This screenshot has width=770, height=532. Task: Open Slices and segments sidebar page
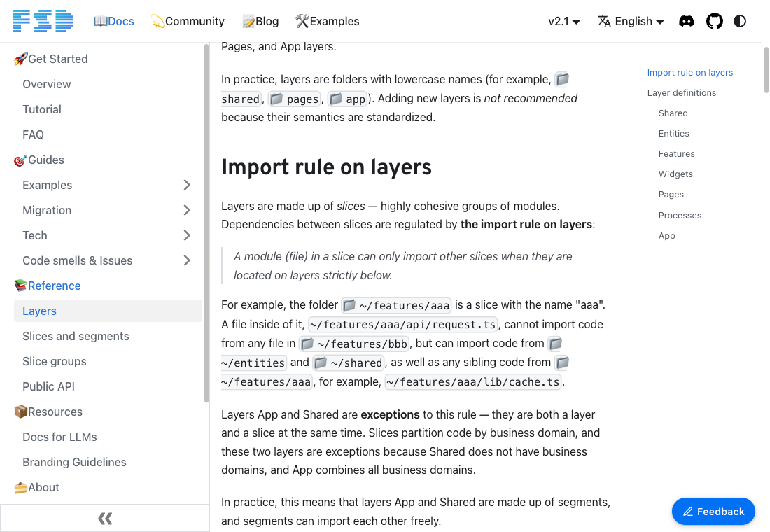click(76, 337)
